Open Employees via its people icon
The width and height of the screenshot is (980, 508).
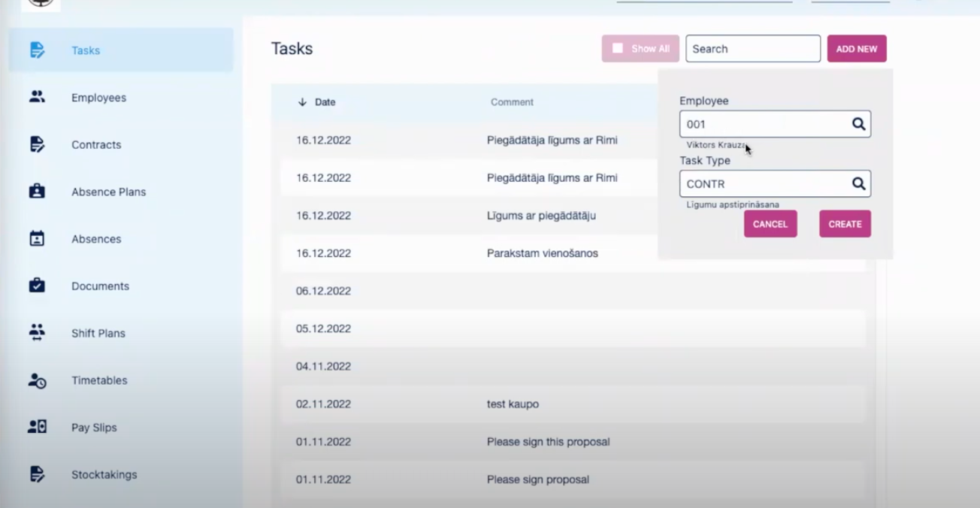pyautogui.click(x=37, y=97)
